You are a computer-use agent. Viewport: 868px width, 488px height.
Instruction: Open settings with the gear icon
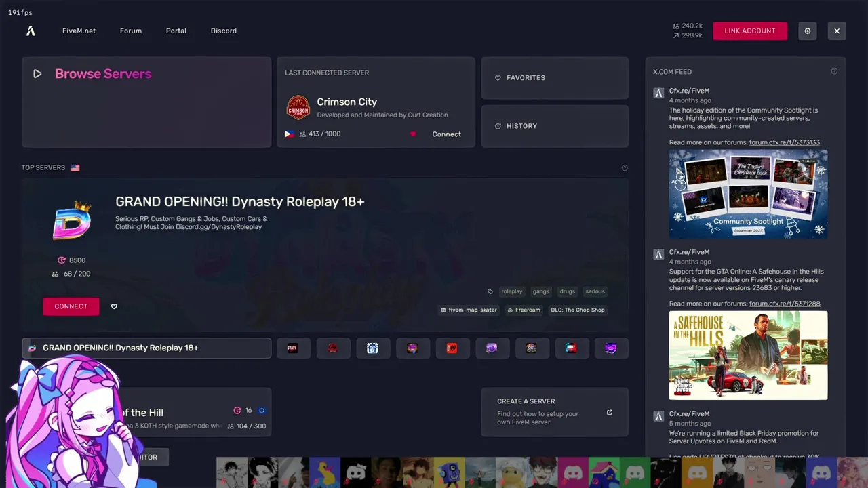[807, 30]
